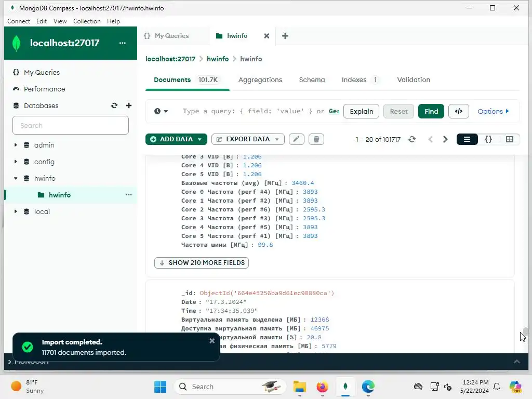Open the Edit menu

42,21
